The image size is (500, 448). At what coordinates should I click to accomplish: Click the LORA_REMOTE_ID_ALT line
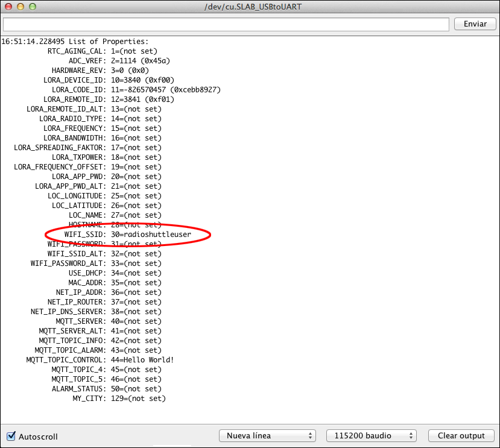[94, 109]
